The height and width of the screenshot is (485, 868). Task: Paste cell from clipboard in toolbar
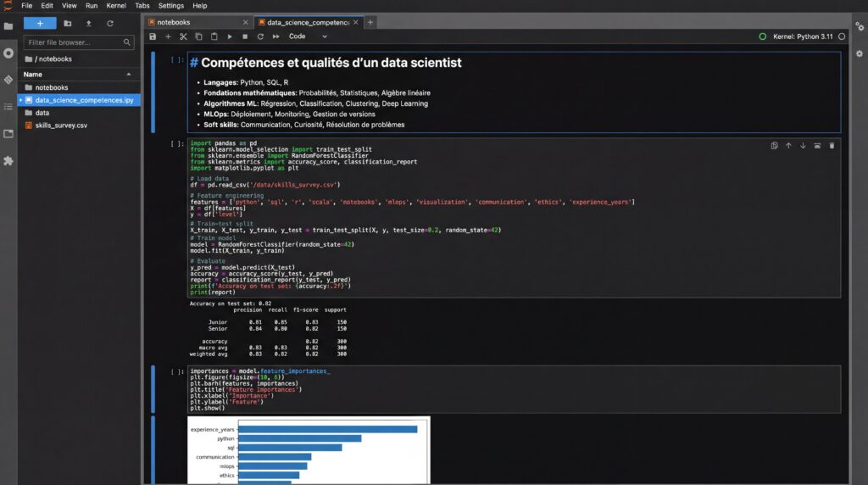[x=214, y=36]
